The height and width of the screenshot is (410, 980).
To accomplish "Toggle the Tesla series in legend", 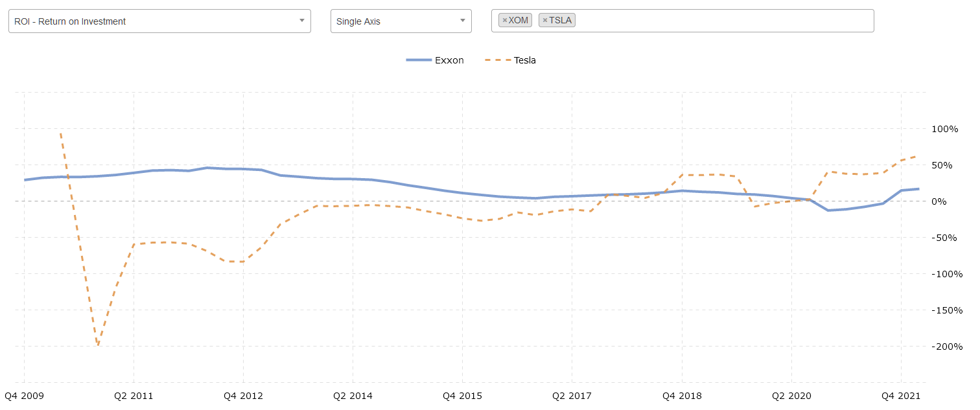I will [x=510, y=60].
